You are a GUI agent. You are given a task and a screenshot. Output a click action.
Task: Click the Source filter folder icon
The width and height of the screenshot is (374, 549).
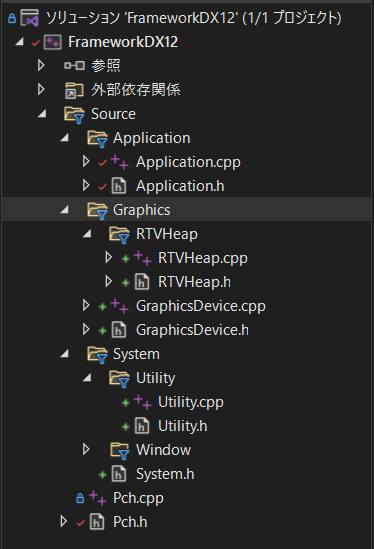74,114
